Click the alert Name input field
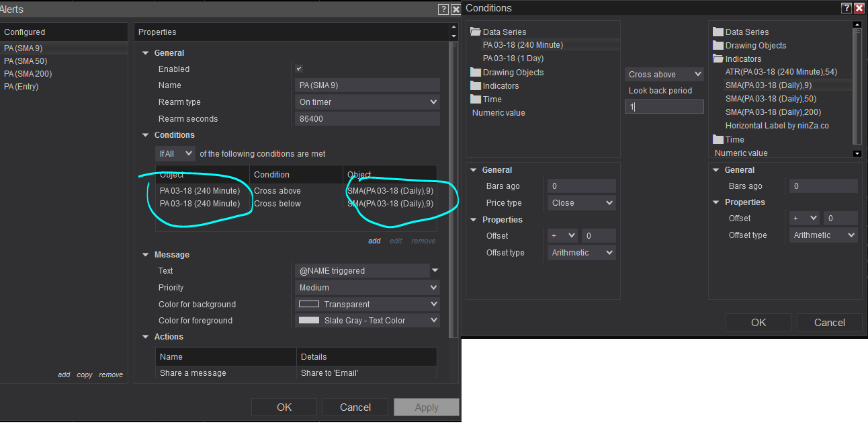 point(367,85)
